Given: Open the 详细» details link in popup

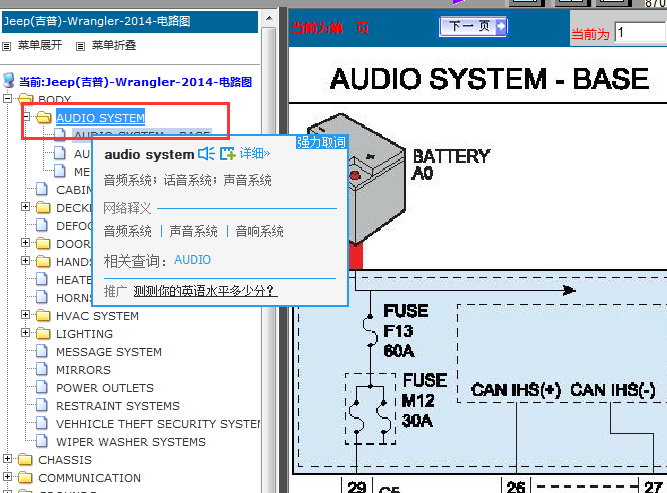Looking at the screenshot, I should coord(254,154).
